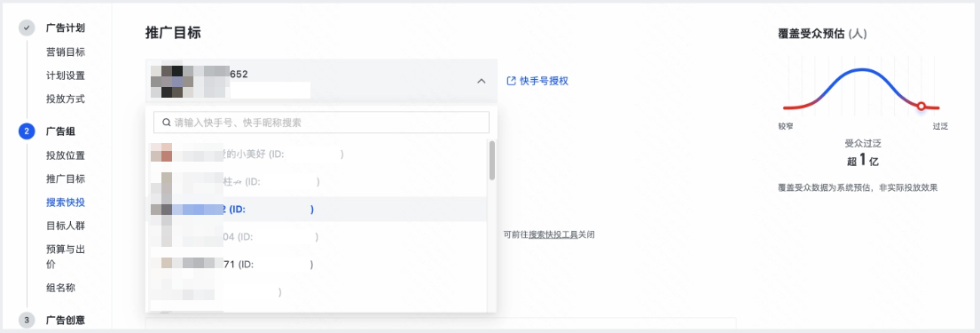Click the external-link icon before 快手号授权
This screenshot has height=333, width=980.
click(x=511, y=81)
